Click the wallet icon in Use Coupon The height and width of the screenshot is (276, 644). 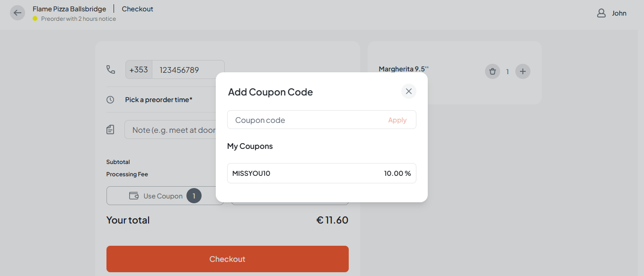[x=134, y=196]
